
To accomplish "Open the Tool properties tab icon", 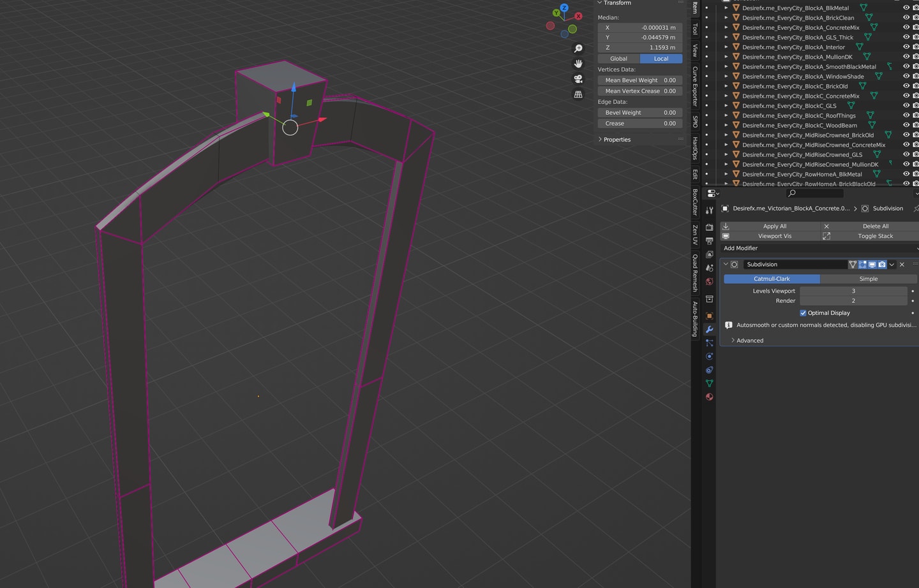I will (709, 210).
